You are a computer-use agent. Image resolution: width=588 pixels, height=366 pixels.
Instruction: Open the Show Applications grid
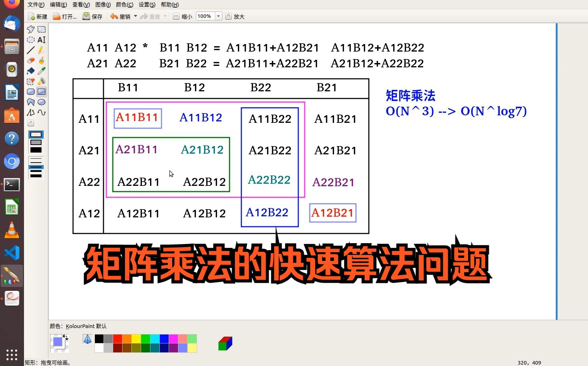(12, 355)
